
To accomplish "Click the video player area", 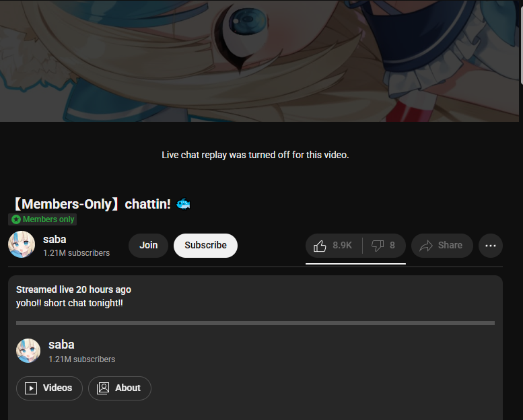I will click(x=260, y=61).
